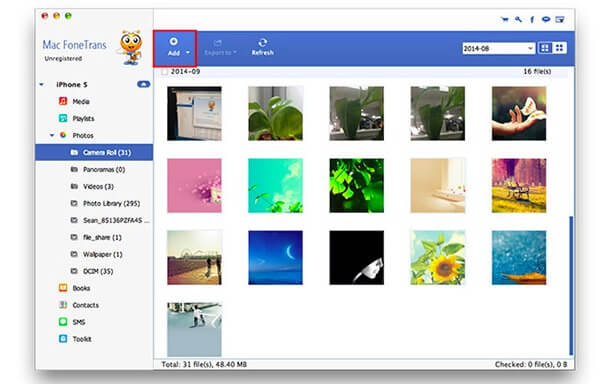Click the '16 file(s)' count text
The width and height of the screenshot is (600, 384).
[537, 72]
